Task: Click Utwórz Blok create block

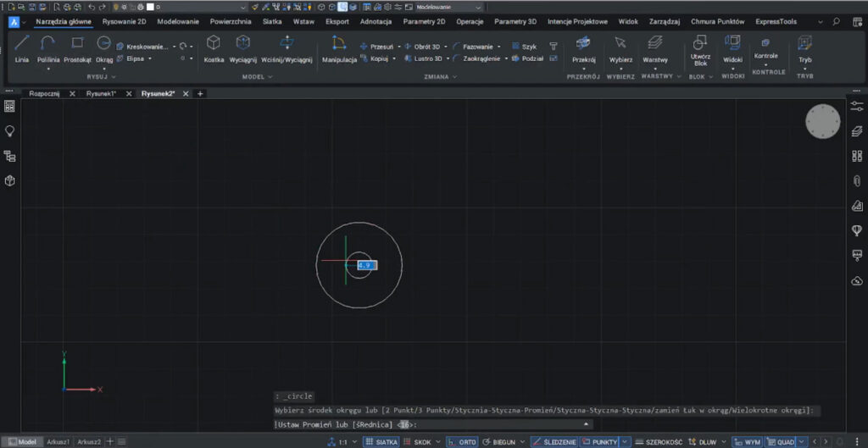Action: pyautogui.click(x=700, y=51)
